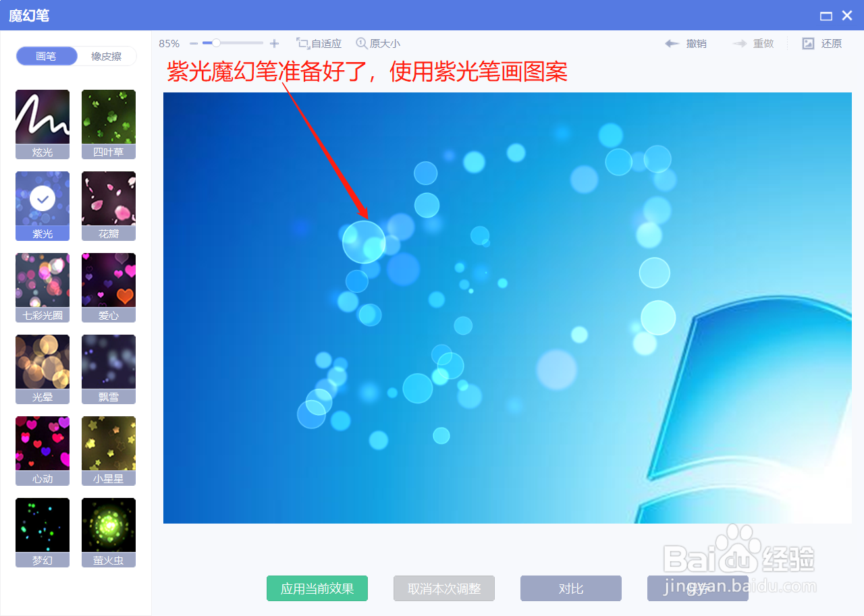Click the canvas image to paint
Screen dimensions: 864x616
click(508, 308)
